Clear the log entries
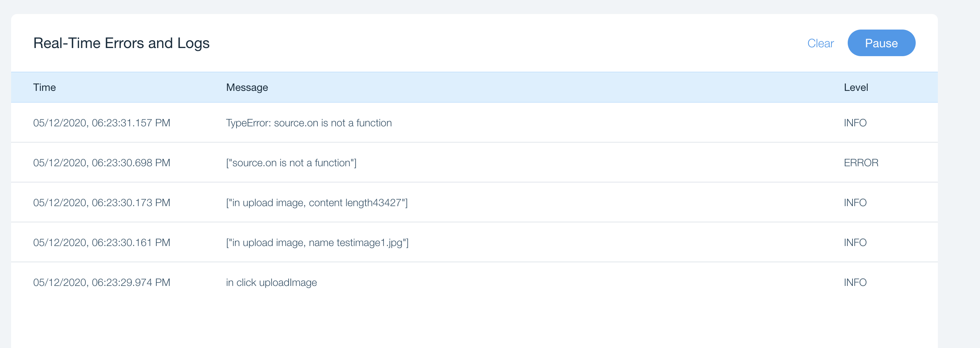 click(820, 43)
